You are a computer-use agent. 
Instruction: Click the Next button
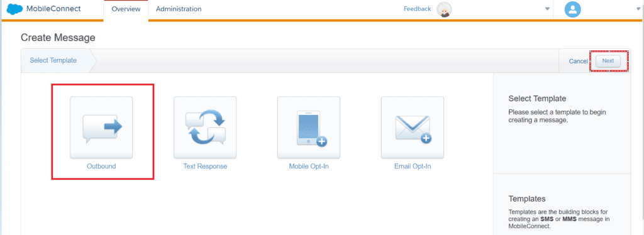coord(608,61)
